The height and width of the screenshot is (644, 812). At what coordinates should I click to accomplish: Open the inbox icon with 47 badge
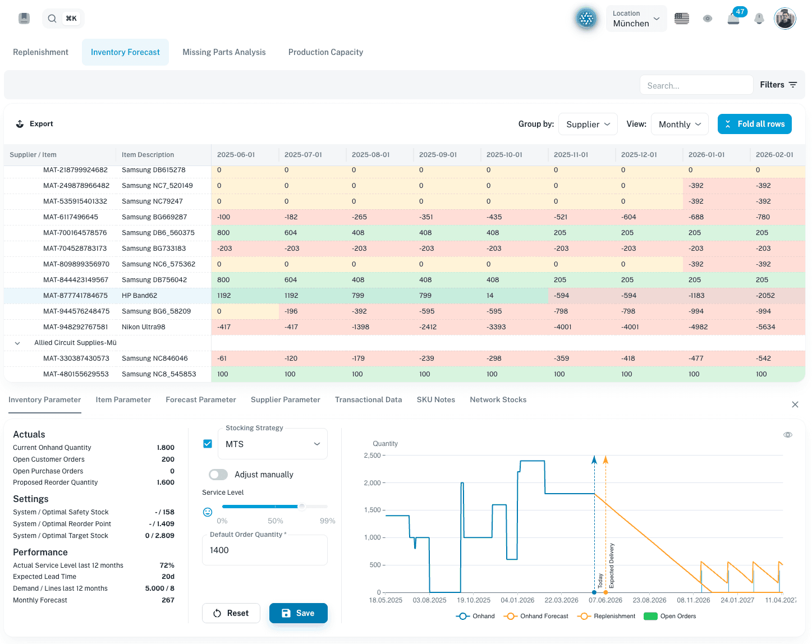(x=733, y=19)
